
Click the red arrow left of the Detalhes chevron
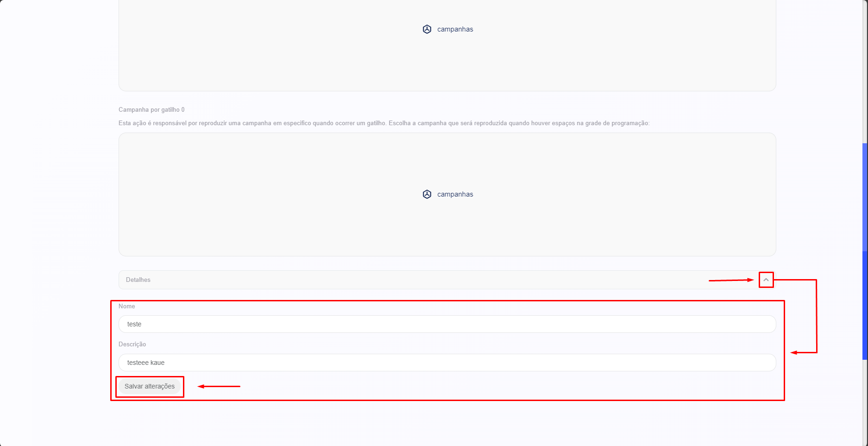tap(731, 280)
